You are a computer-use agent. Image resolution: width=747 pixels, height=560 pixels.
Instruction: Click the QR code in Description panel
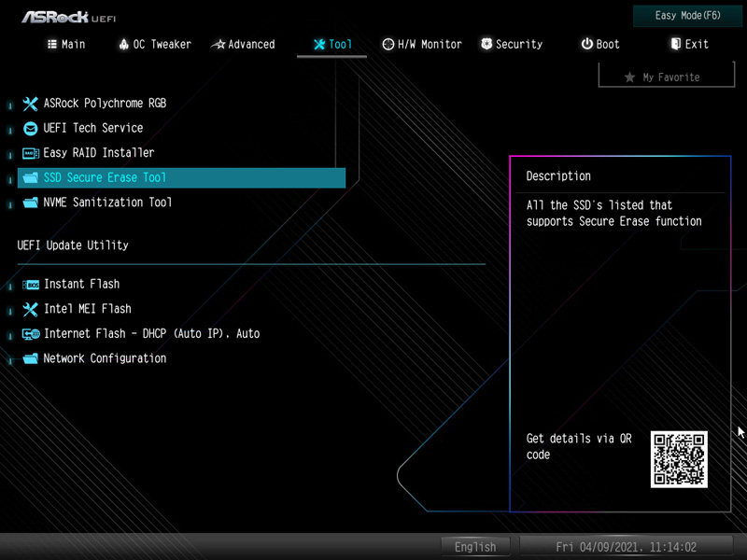pos(679,459)
